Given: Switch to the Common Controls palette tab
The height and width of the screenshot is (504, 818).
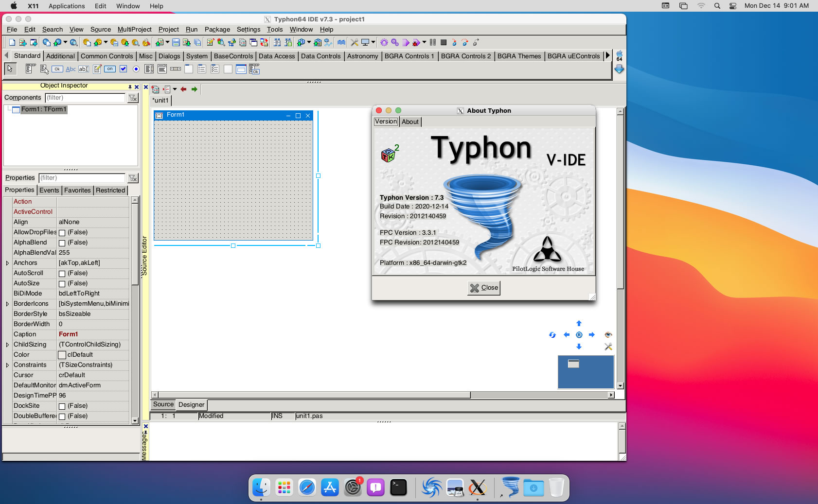Looking at the screenshot, I should (107, 56).
